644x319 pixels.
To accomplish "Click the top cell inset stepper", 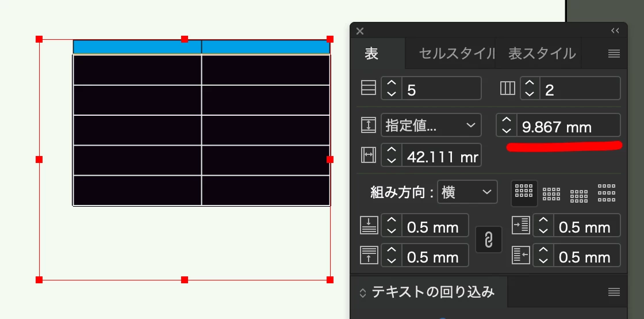I will coord(392,225).
